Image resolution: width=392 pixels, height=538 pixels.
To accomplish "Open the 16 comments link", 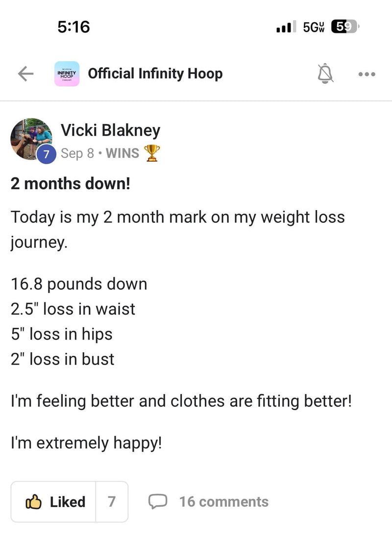I will click(223, 502).
